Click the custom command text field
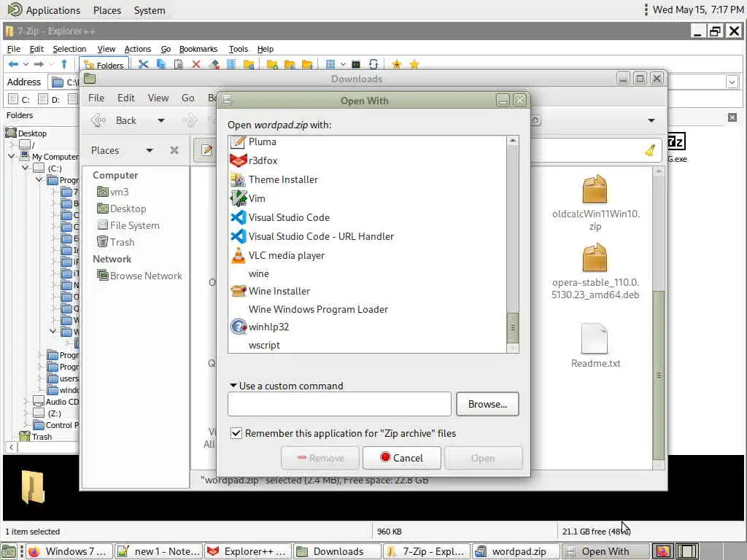The width and height of the screenshot is (747, 560). coord(339,404)
